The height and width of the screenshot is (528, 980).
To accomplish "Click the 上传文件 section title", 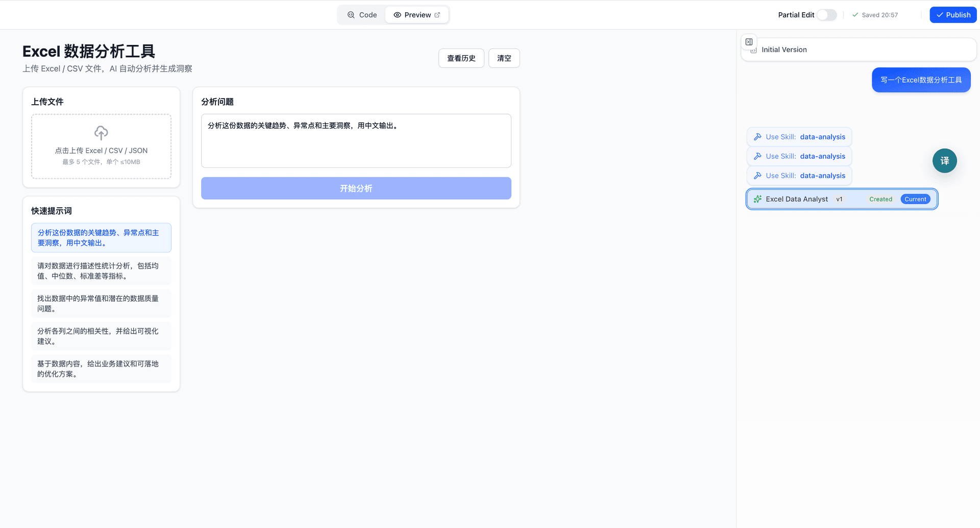I will (47, 102).
